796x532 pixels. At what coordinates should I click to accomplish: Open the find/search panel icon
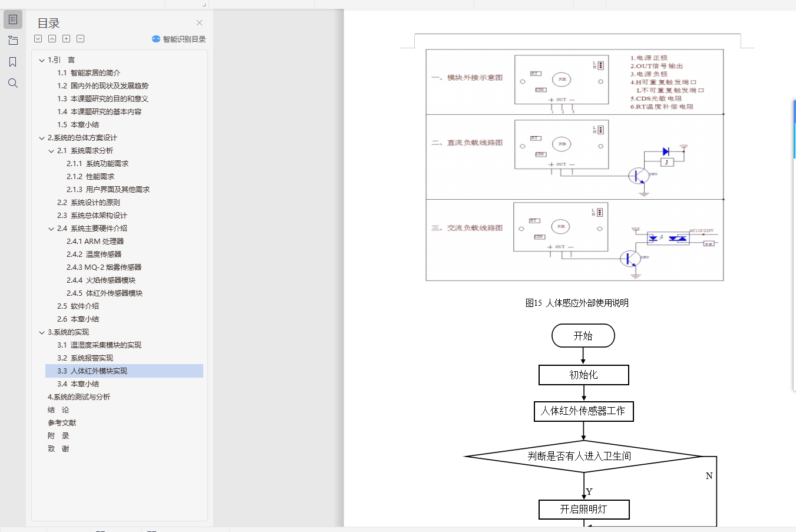click(x=13, y=83)
